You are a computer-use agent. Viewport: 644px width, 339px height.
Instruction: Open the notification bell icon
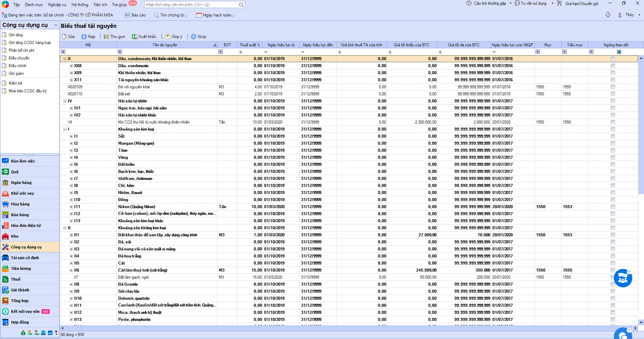608,15
